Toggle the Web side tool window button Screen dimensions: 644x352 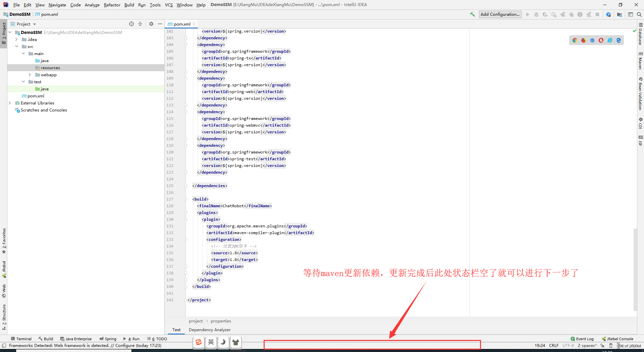[x=4, y=291]
